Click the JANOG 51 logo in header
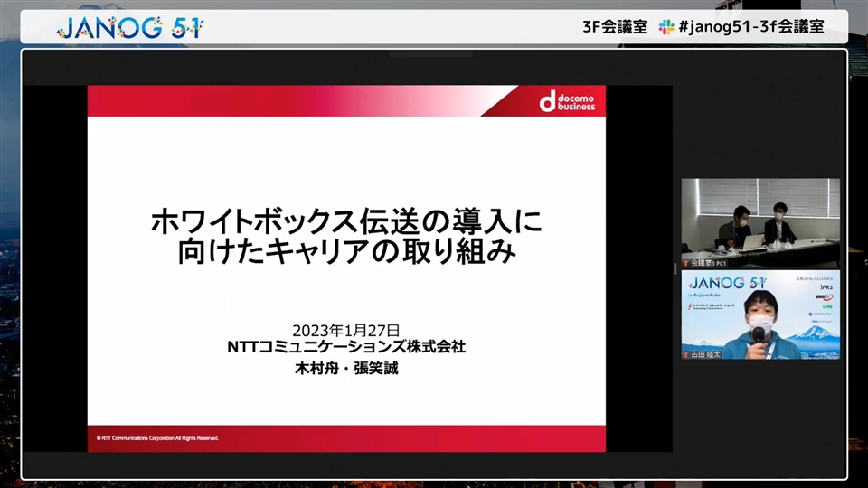 tap(130, 27)
